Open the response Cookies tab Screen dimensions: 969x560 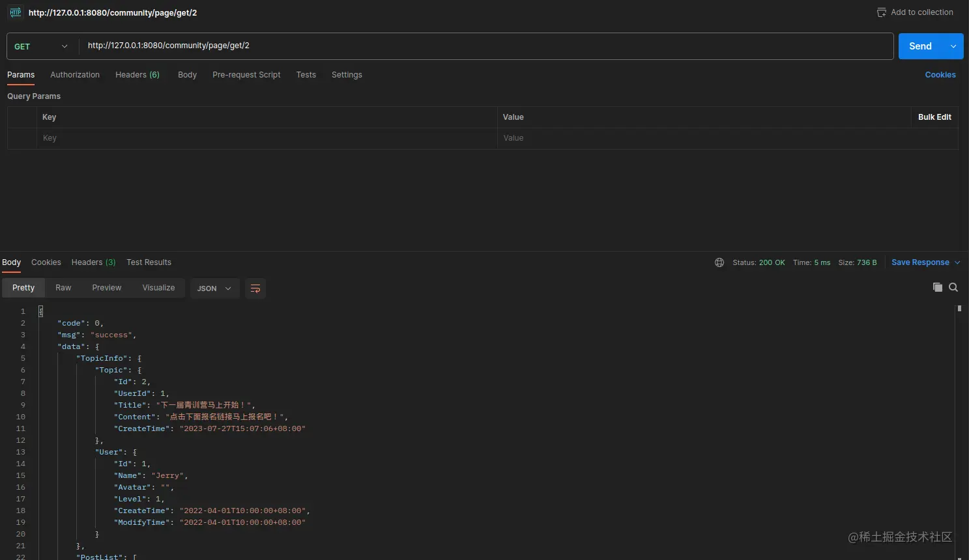[x=46, y=262]
